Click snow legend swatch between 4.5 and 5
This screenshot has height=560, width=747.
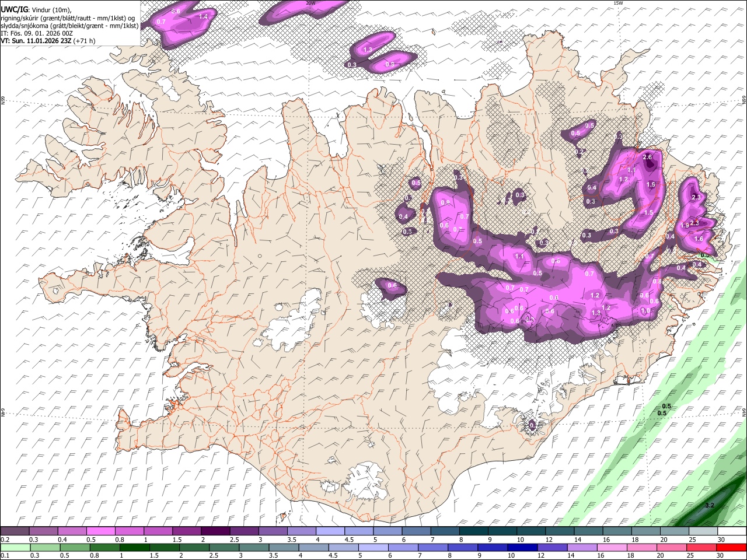(x=359, y=531)
